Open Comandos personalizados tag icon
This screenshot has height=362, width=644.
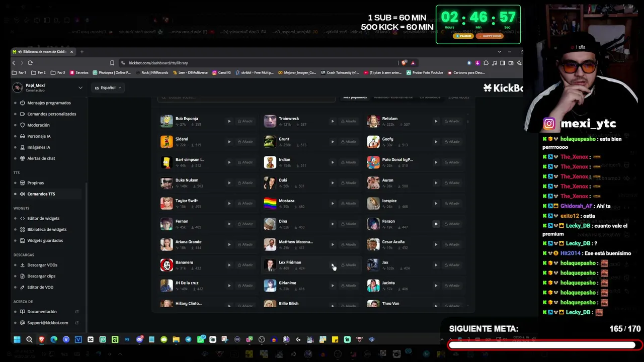click(22, 114)
